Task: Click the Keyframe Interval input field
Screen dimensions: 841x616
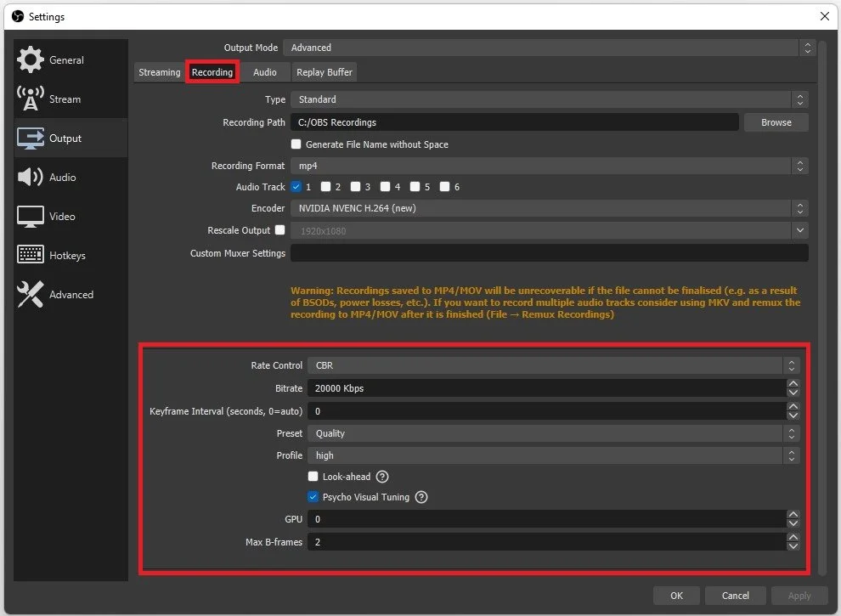Action: 547,411
